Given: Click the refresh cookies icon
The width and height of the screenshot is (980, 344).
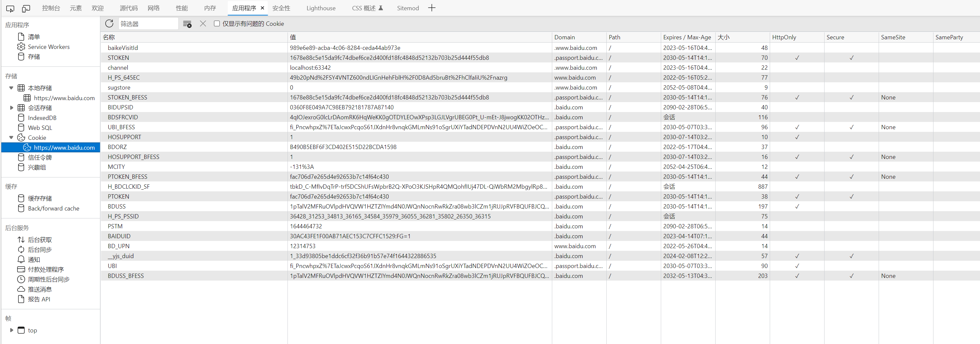Looking at the screenshot, I should (109, 23).
